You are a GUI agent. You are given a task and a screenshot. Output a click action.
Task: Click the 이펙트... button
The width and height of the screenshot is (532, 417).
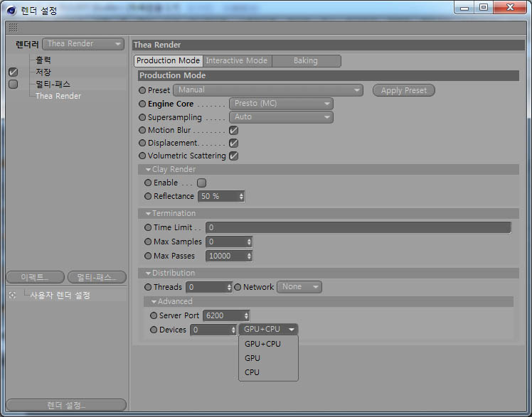pyautogui.click(x=35, y=277)
